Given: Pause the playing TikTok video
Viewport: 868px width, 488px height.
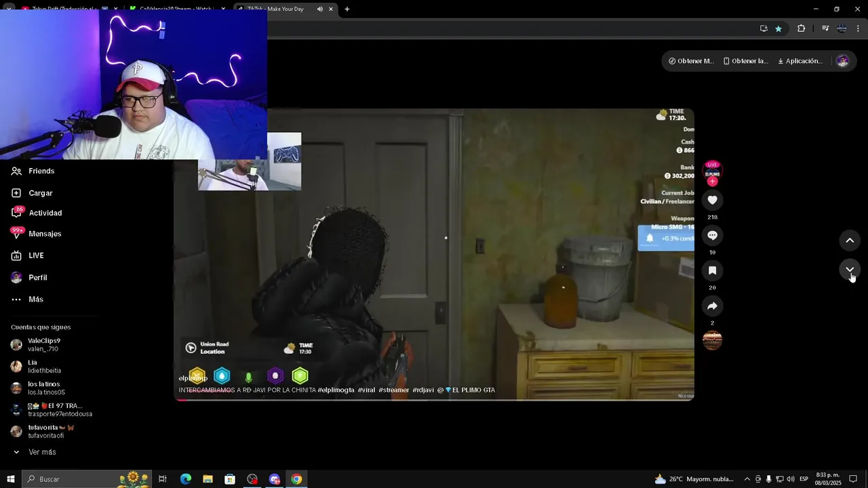Looking at the screenshot, I should (x=434, y=254).
